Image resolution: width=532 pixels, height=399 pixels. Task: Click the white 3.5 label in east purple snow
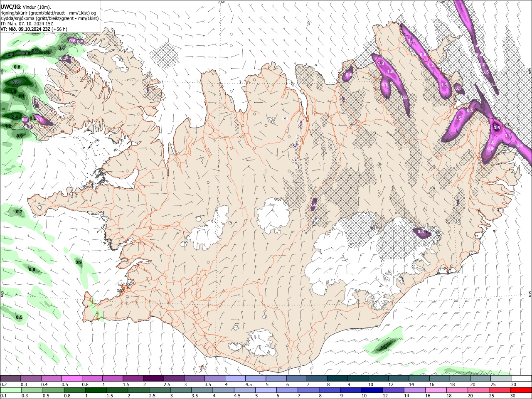click(x=497, y=128)
